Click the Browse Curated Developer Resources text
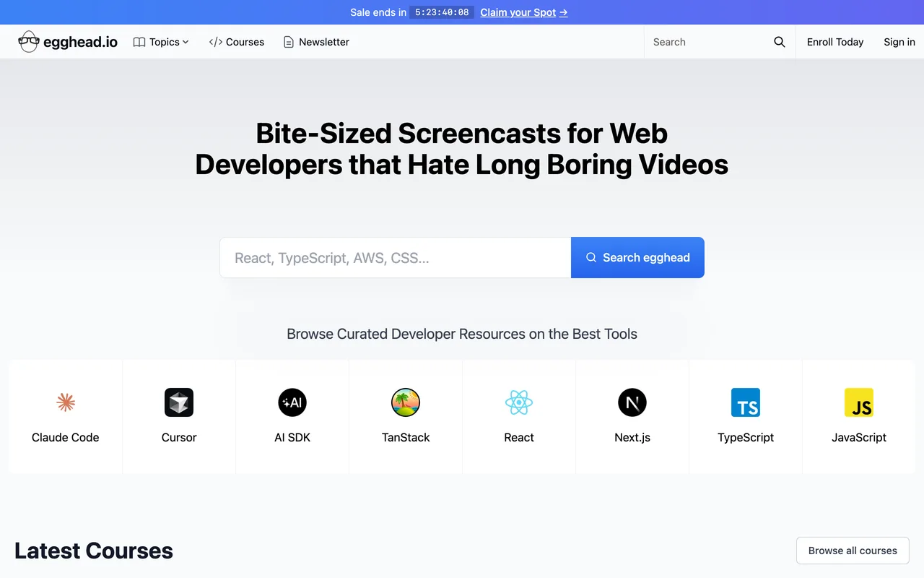The width and height of the screenshot is (924, 578). [462, 334]
